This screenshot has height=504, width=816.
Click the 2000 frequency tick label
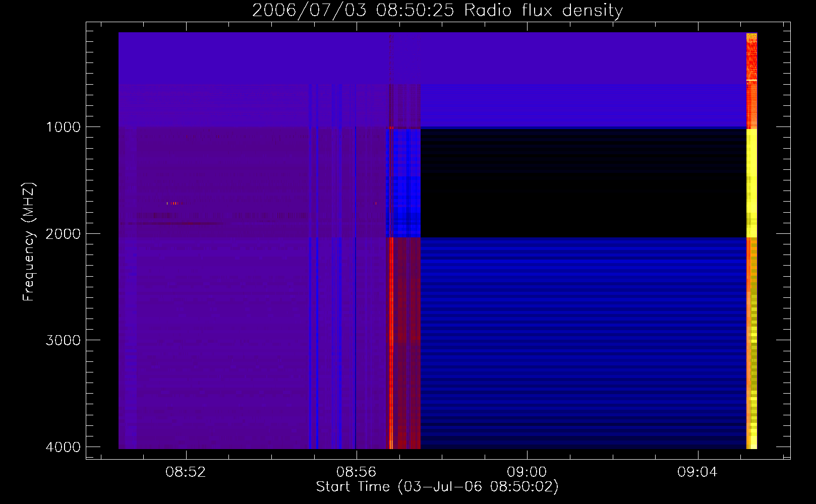click(63, 233)
